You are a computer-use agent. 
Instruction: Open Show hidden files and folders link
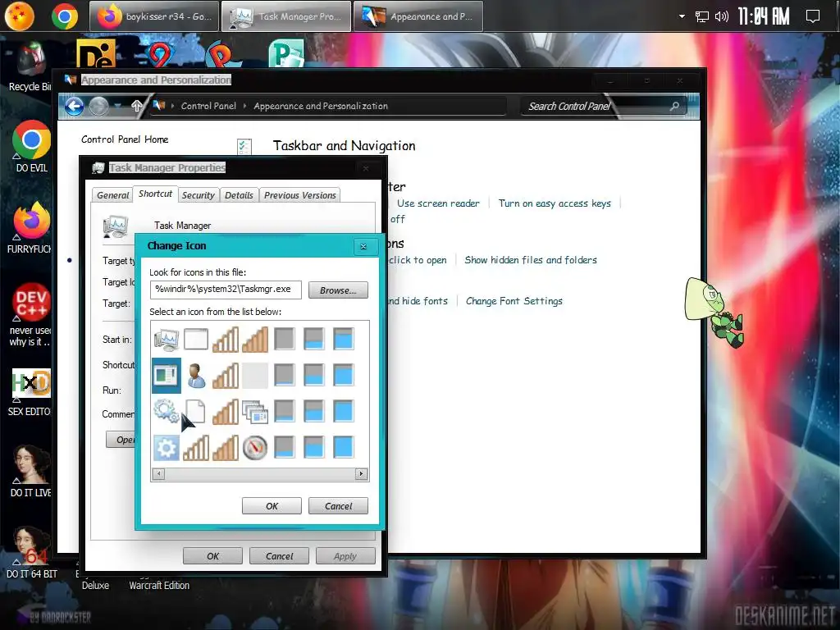531,260
